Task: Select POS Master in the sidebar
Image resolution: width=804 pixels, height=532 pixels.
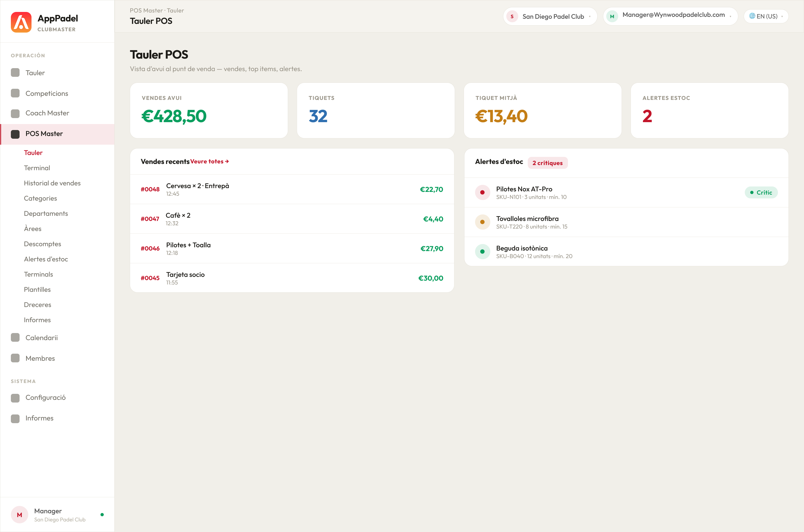Action: pos(57,134)
